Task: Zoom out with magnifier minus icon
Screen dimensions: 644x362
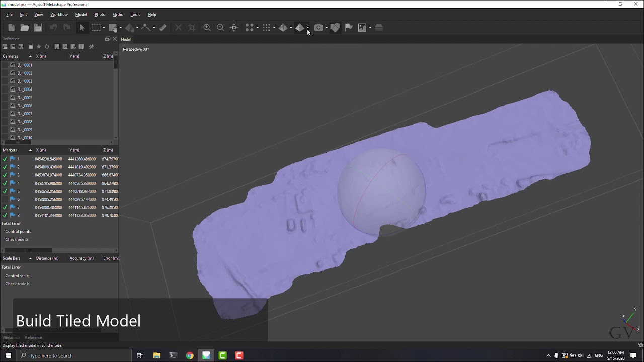Action: pos(220,28)
